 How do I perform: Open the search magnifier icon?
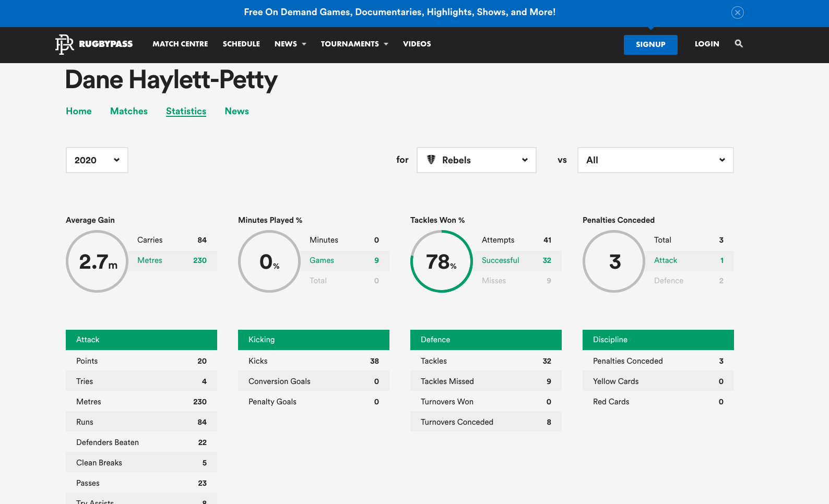tap(739, 44)
